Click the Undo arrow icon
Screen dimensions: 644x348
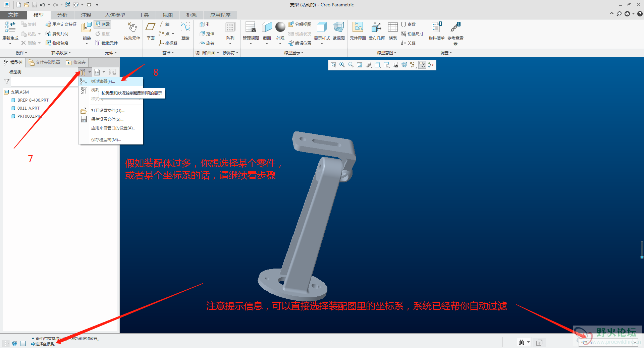coord(42,5)
